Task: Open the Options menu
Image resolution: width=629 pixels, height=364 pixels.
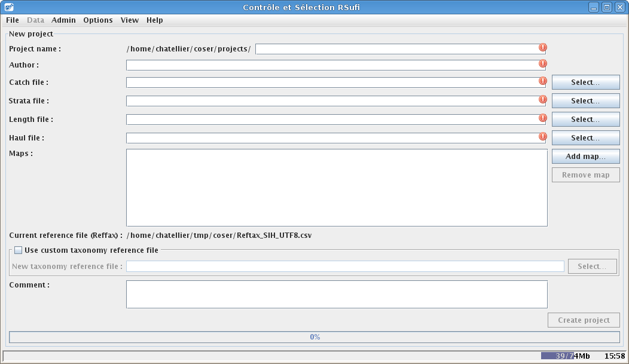Action: coord(98,20)
